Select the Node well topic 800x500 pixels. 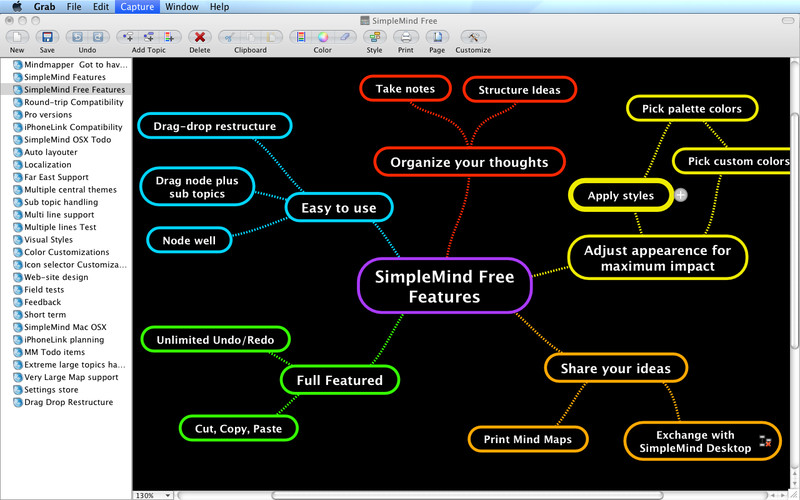pos(189,240)
